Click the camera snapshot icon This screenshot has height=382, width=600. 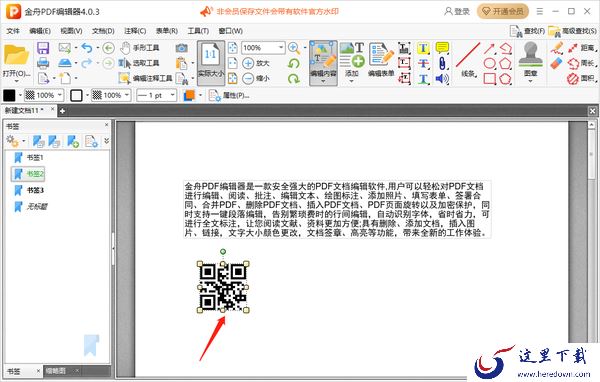pyautogui.click(x=181, y=48)
